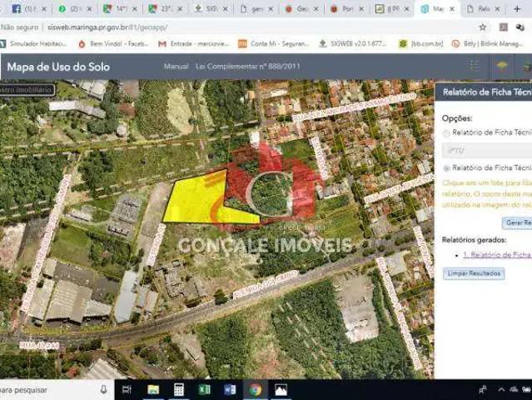The width and height of the screenshot is (532, 400).
Task: Click the yellow map layers icon
Action: pos(502,66)
